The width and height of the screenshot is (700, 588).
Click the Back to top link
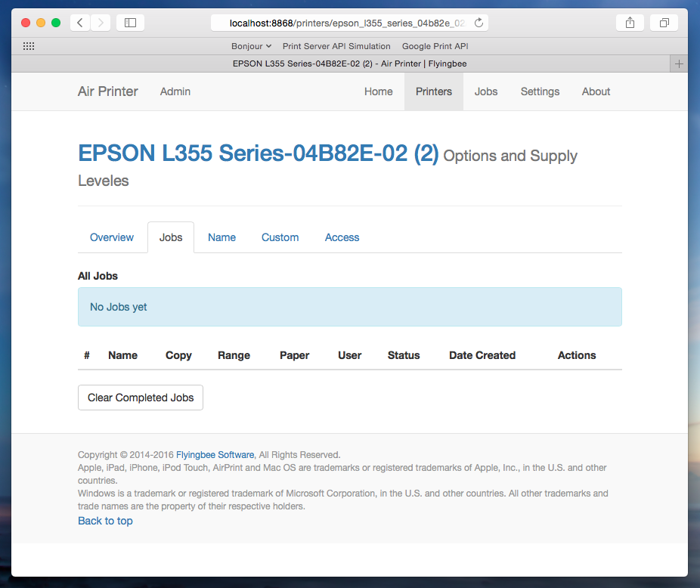(x=105, y=521)
